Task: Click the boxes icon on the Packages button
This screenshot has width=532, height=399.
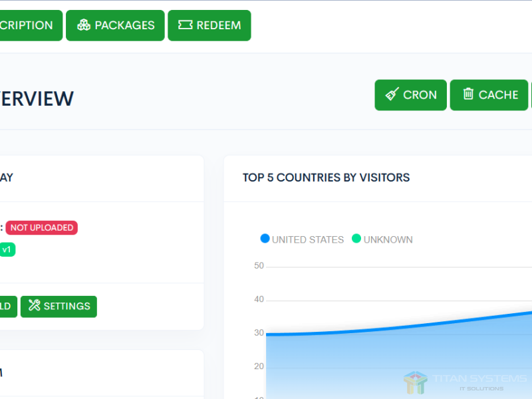Action: pyautogui.click(x=84, y=25)
